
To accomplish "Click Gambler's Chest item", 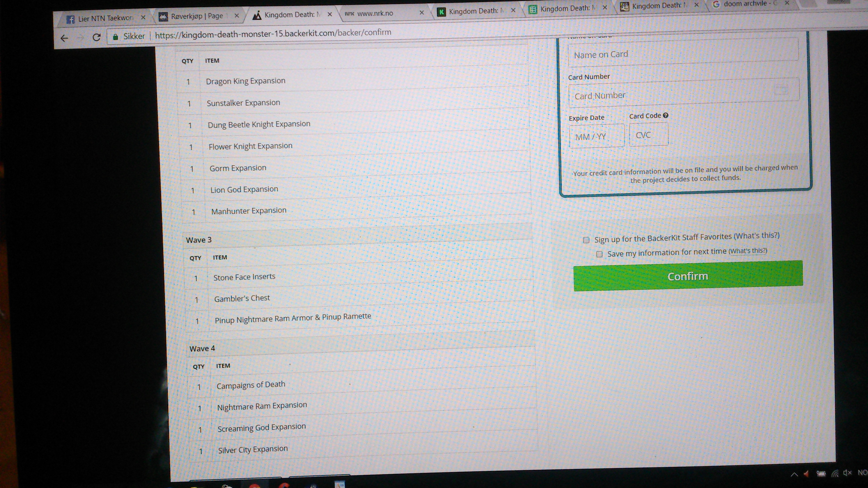I will pyautogui.click(x=242, y=298).
